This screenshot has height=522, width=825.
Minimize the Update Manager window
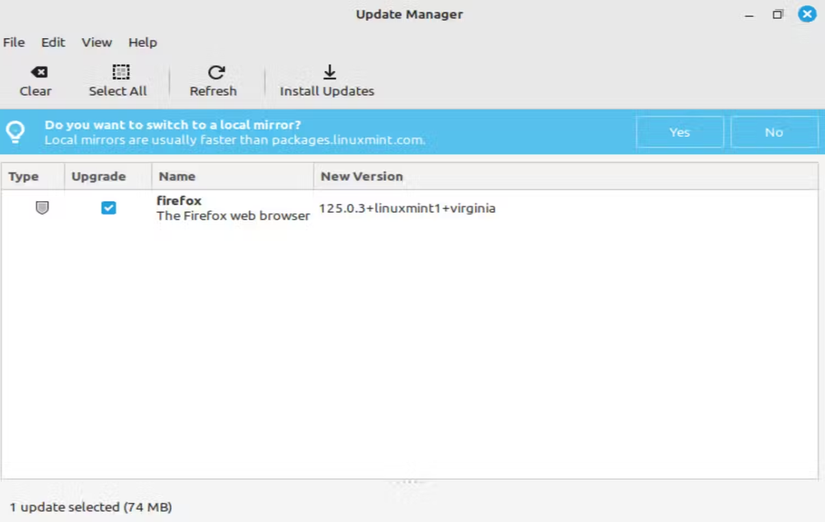pyautogui.click(x=749, y=14)
